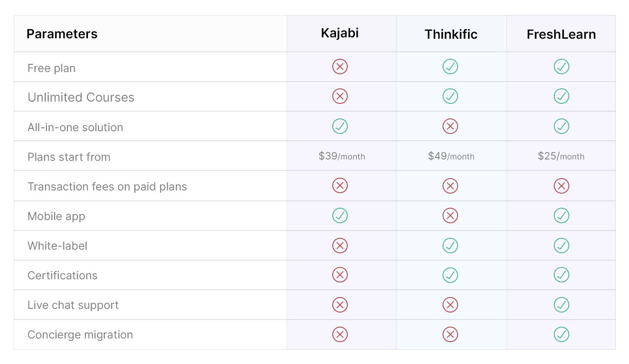Click the $39/month Kajabi price
This screenshot has width=629, height=364.
point(341,156)
